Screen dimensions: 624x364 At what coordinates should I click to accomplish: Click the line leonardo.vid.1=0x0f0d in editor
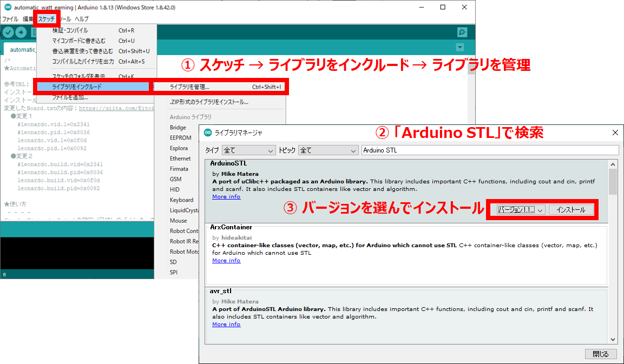tap(52, 140)
